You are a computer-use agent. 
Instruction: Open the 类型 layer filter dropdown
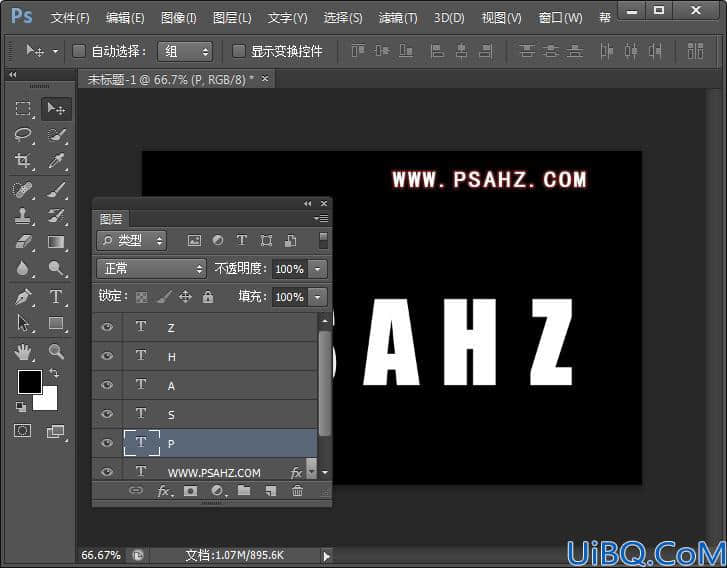point(131,240)
